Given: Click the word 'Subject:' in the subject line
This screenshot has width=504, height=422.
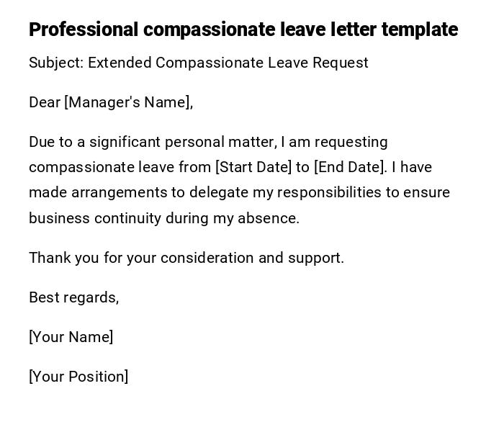Looking at the screenshot, I should [56, 63].
